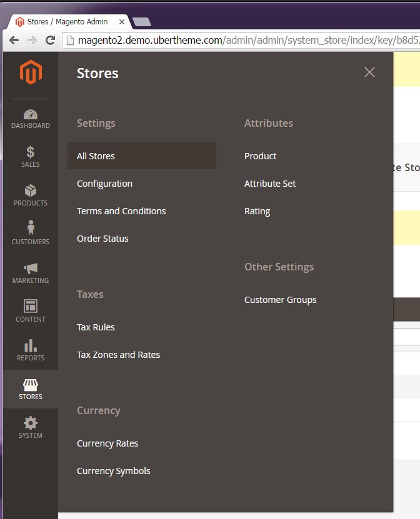
Task: Open Customer Groups
Action: tap(281, 300)
